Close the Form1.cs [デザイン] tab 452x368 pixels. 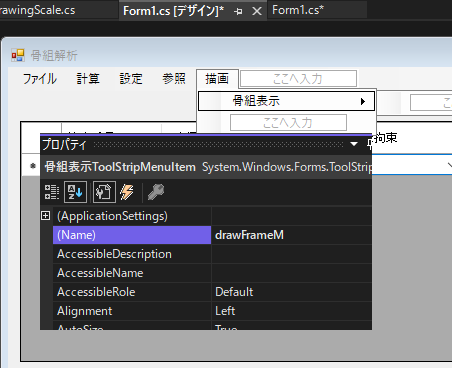click(257, 12)
